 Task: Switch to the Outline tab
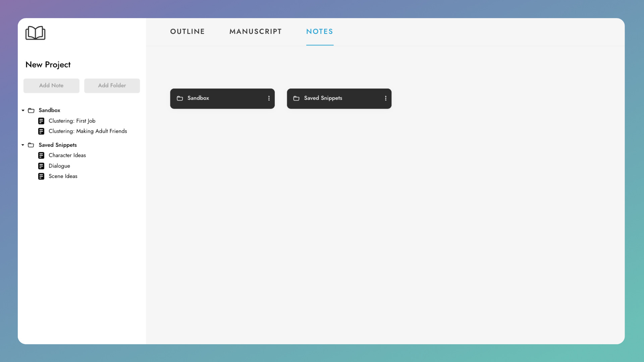(187, 32)
